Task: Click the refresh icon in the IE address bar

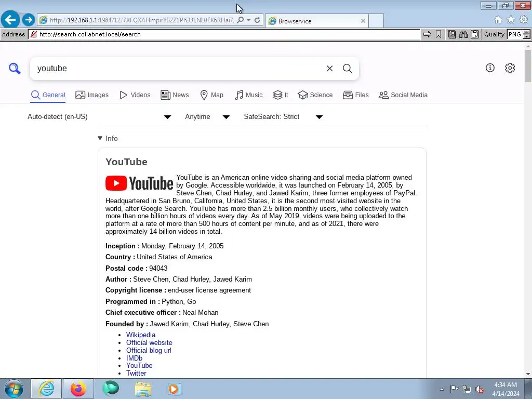Action: click(257, 20)
